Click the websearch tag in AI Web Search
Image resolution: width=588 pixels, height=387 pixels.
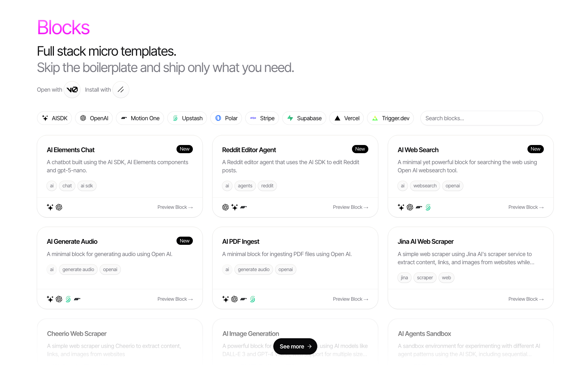425,186
